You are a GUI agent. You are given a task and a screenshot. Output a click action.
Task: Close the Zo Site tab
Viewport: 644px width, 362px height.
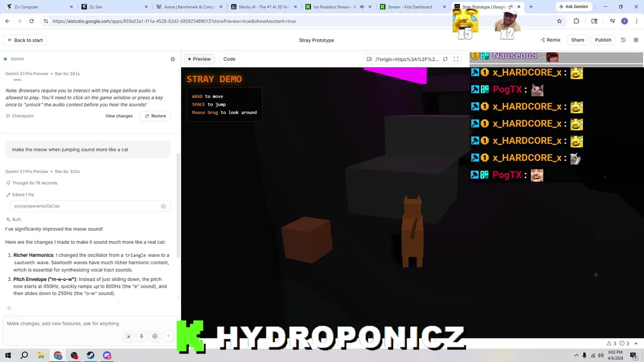pos(146,7)
